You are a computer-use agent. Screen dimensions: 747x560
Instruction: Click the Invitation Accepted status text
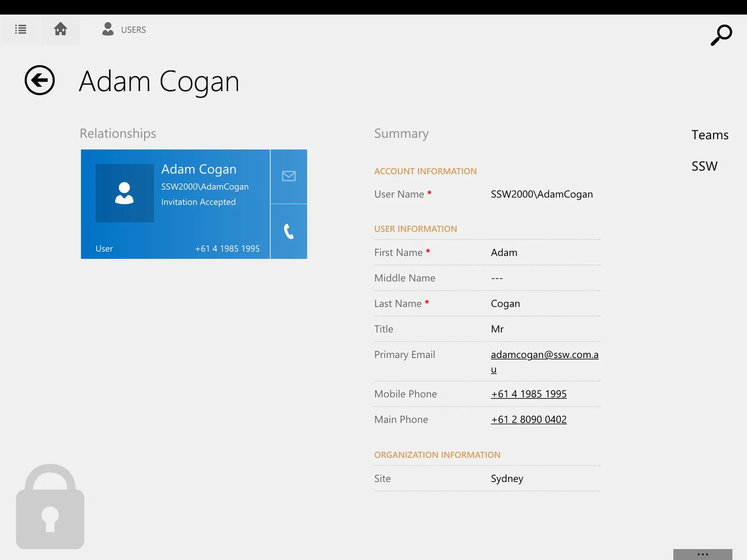(x=198, y=202)
